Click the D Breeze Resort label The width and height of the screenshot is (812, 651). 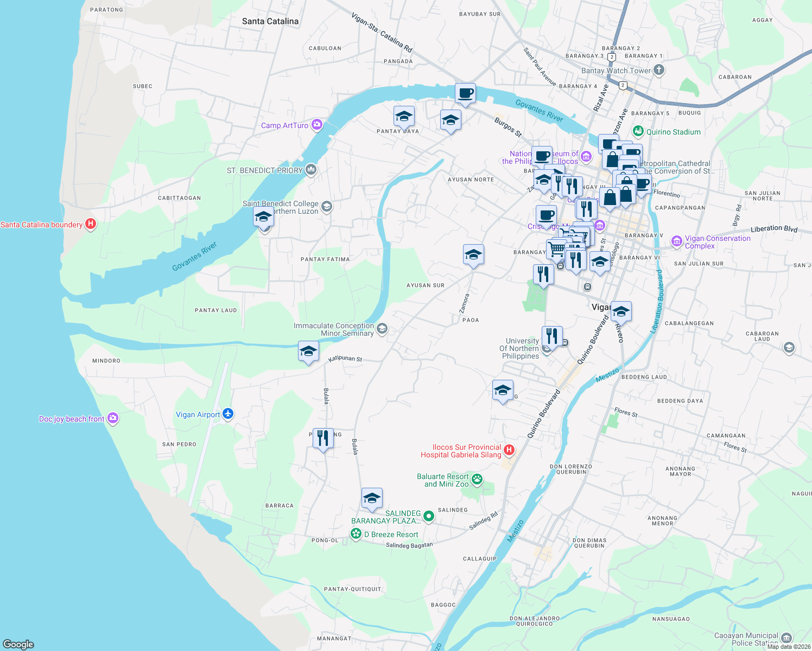[x=391, y=534]
